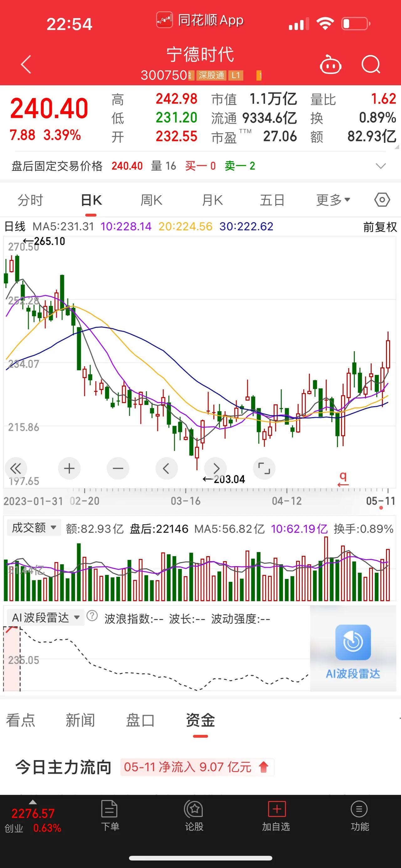This screenshot has width=401, height=868.
Task: Open 成交额 indicator dropdown
Action: click(34, 528)
